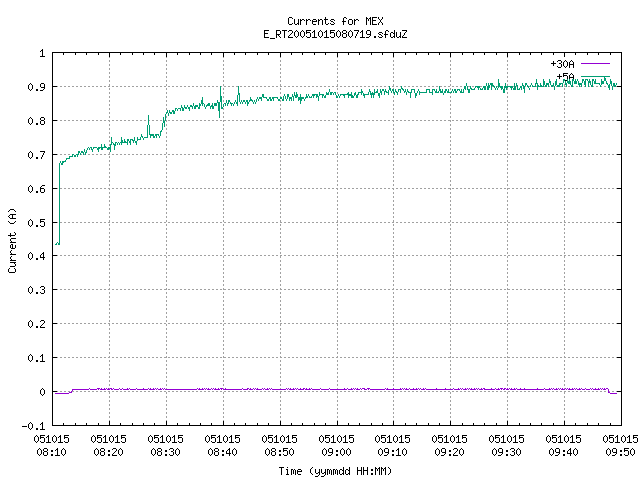Image resolution: width=640 pixels, height=480 pixels.
Task: Click the x-axis tick label 09:50
Action: coord(620,452)
